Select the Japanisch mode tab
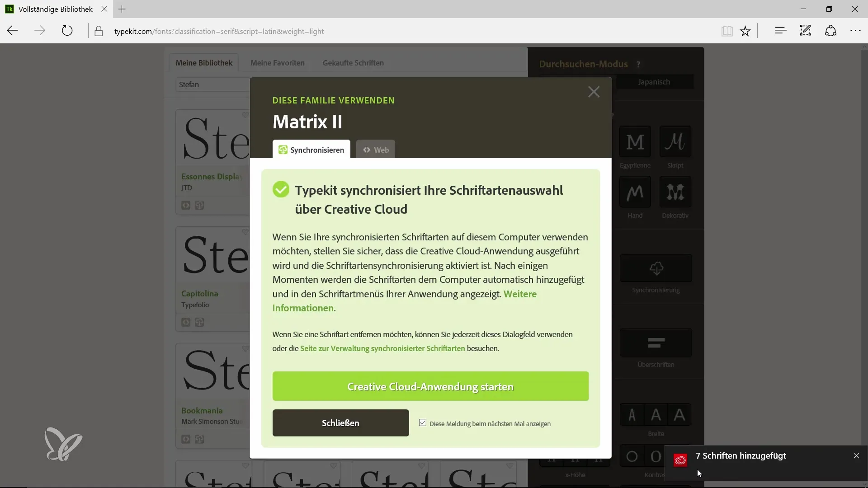The height and width of the screenshot is (488, 868). click(654, 82)
